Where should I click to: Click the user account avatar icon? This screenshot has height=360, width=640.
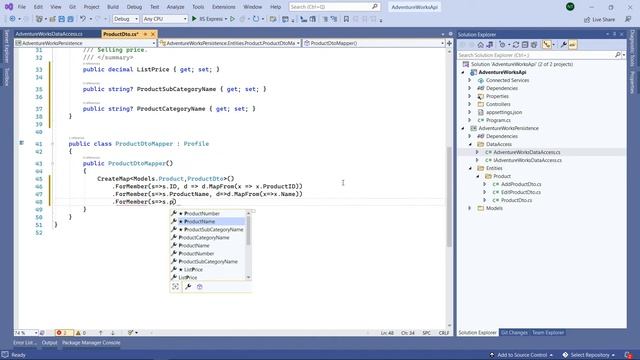570,7
